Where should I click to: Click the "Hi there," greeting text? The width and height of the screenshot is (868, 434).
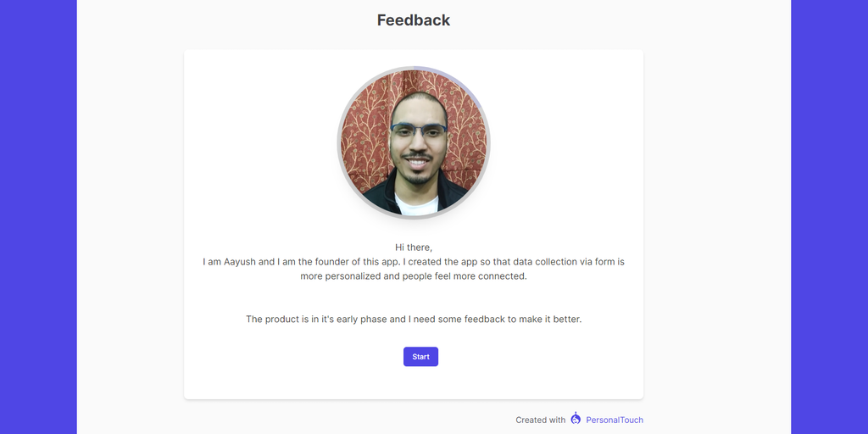tap(414, 248)
